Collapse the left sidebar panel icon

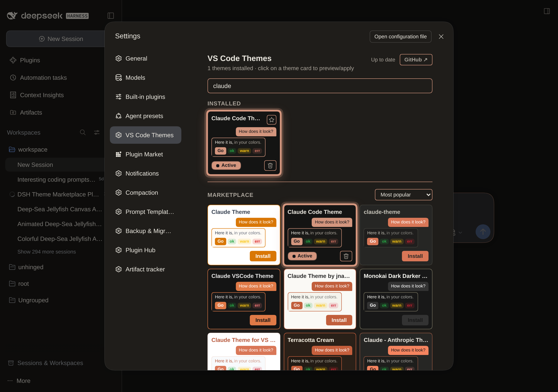point(111,16)
